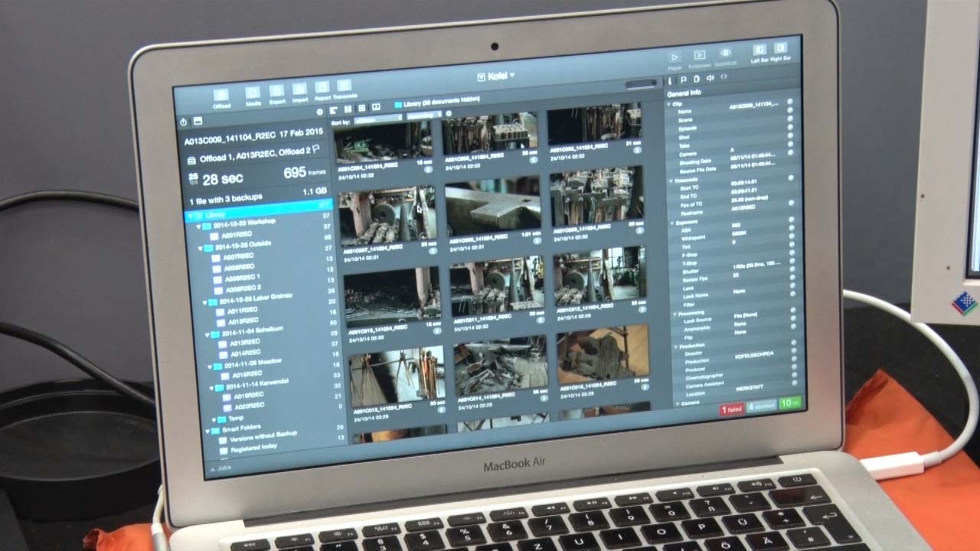The image size is (980, 551).
Task: Select the audio speaker tab
Action: pyautogui.click(x=710, y=78)
